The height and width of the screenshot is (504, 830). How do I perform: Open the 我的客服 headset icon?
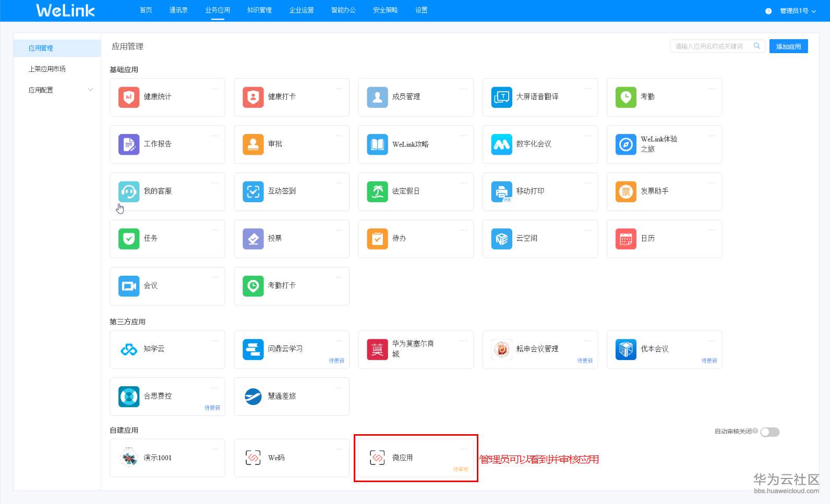tap(129, 192)
